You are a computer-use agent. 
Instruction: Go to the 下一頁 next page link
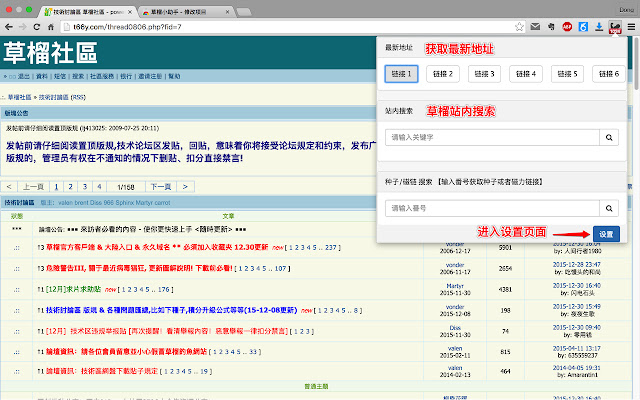(x=160, y=186)
